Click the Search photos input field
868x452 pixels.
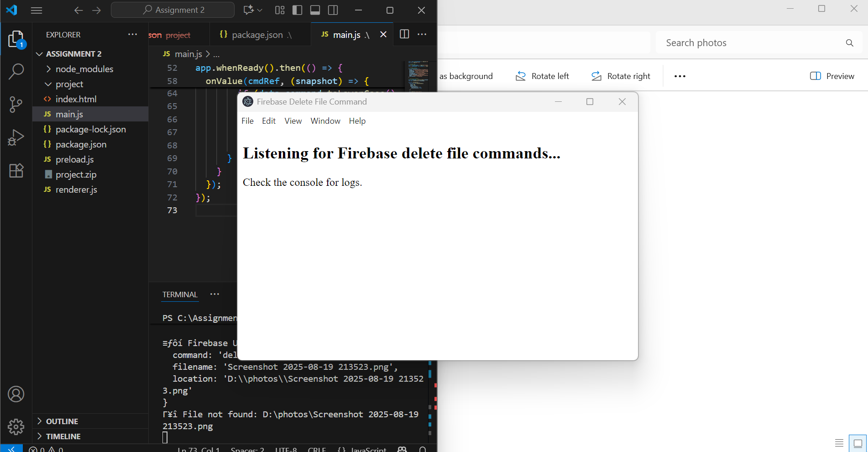pyautogui.click(x=751, y=43)
